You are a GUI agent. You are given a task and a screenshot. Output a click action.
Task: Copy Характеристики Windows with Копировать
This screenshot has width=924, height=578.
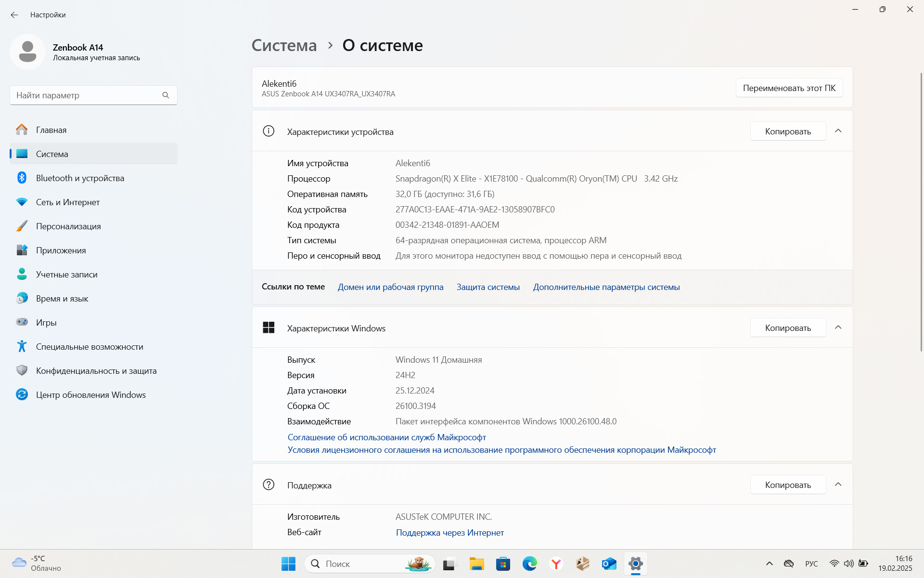(788, 328)
